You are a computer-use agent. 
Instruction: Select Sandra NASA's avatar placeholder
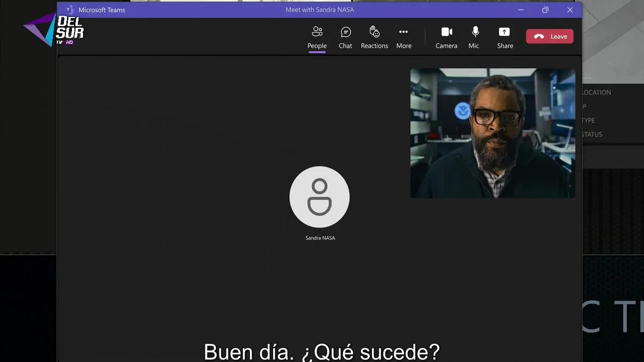click(x=319, y=197)
